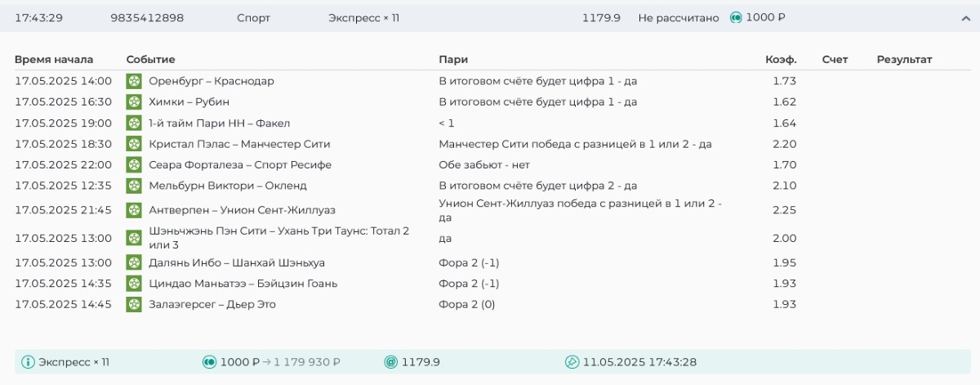This screenshot has height=385, width=980.
Task: Click the football icon next to Оренбург – Краснодар
Action: tap(134, 81)
